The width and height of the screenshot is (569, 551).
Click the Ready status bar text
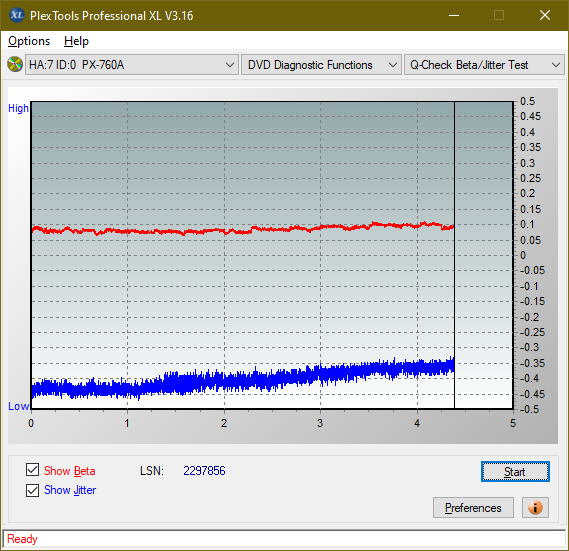pyautogui.click(x=22, y=539)
